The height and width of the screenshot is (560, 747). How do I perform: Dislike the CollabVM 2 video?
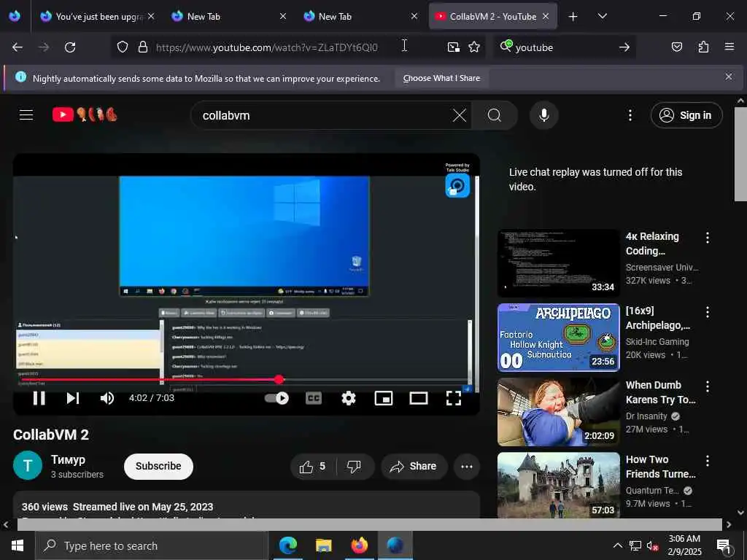tap(354, 467)
